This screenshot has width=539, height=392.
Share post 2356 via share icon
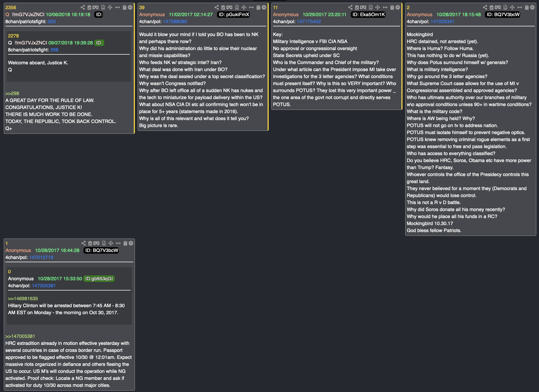pos(83,7)
